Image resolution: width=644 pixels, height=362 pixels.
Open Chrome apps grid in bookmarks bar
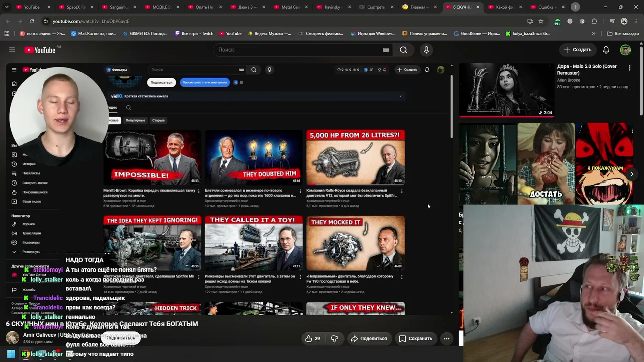(x=7, y=34)
